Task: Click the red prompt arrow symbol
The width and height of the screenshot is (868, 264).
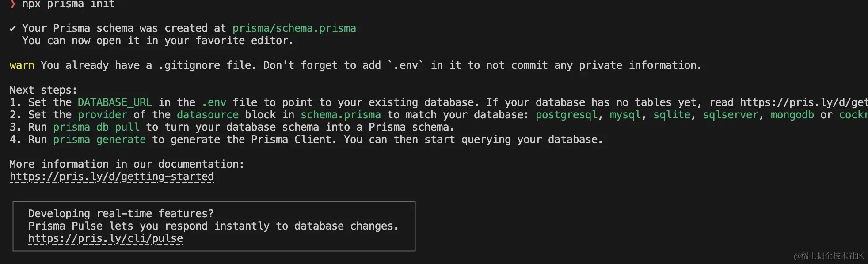Action: pos(13,4)
